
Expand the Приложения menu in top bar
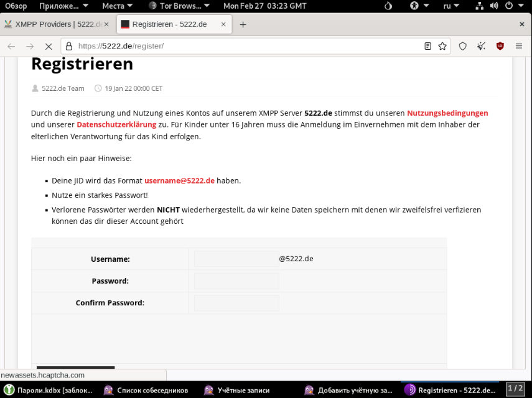pyautogui.click(x=63, y=6)
